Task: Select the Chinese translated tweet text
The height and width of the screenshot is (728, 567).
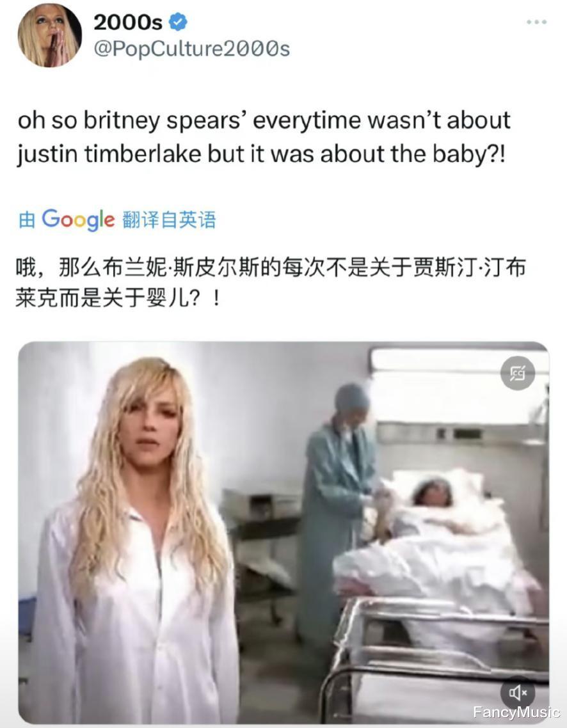Action: (271, 282)
